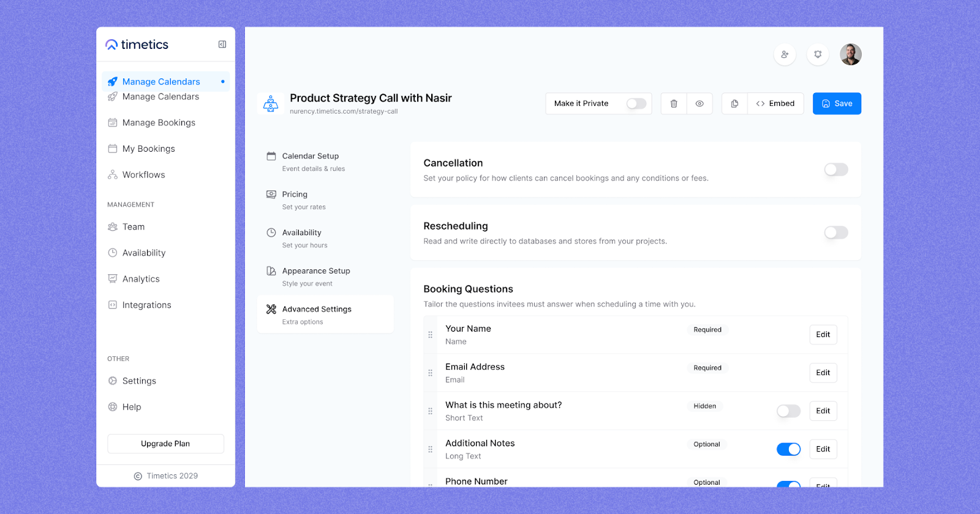Click drag handle for Your Name row

pyautogui.click(x=430, y=335)
